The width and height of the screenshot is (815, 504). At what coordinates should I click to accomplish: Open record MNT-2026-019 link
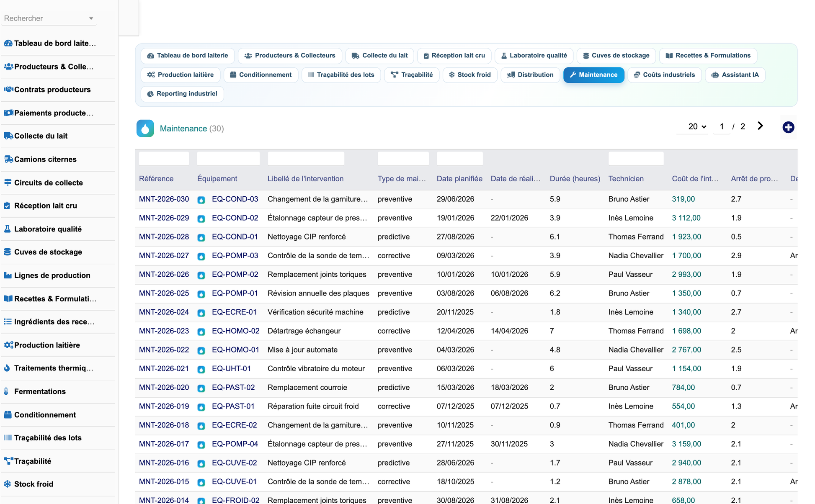pyautogui.click(x=164, y=406)
